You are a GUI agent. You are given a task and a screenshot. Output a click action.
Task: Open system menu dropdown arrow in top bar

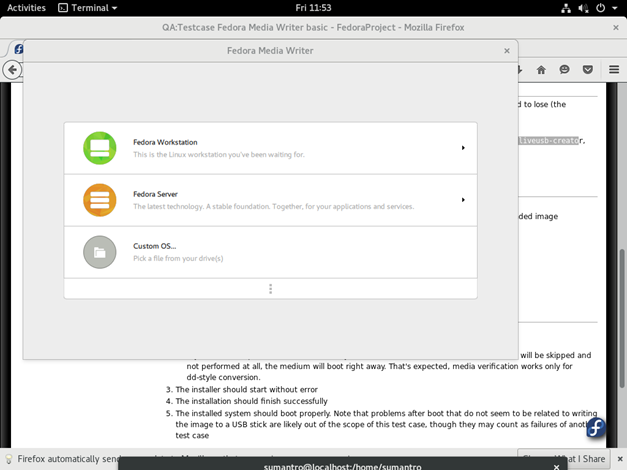coord(615,8)
